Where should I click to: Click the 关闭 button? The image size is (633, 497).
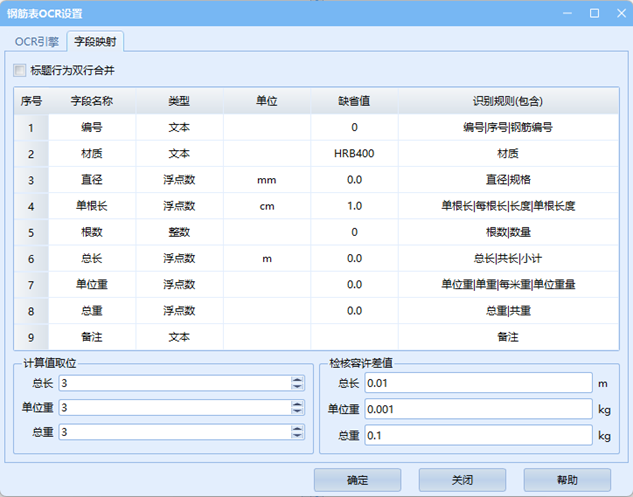coord(462,480)
